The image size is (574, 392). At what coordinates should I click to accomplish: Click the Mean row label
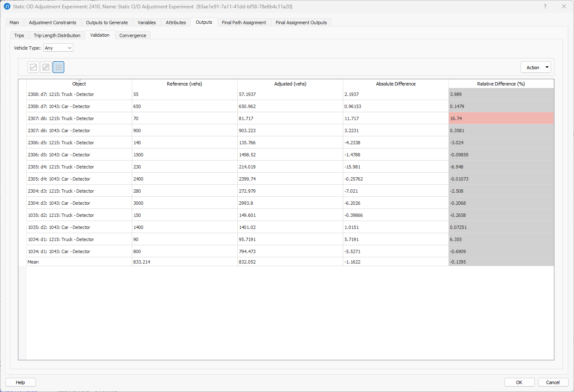(x=79, y=262)
